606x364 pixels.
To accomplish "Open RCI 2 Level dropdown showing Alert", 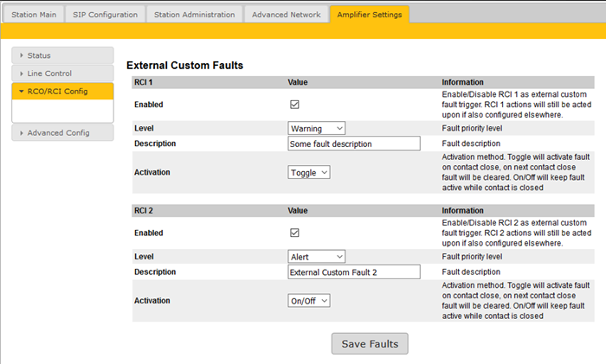I will tap(316, 256).
